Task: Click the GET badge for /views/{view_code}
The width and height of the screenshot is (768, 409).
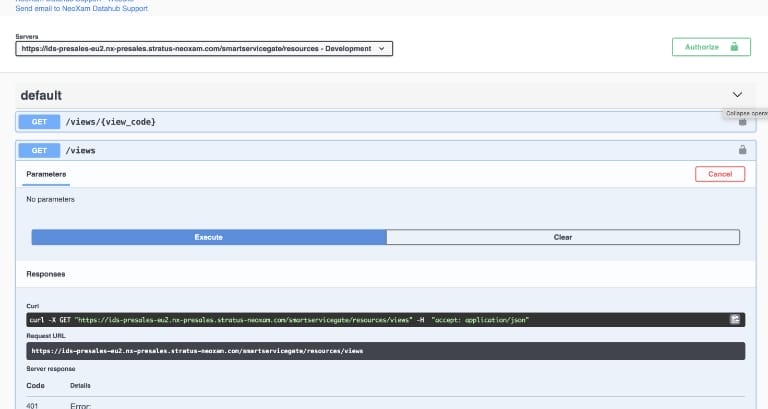Action: tap(40, 121)
